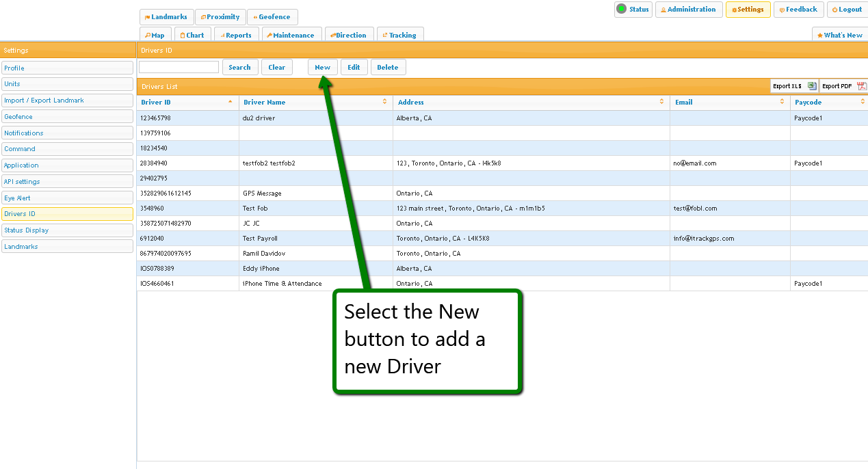This screenshot has height=469, width=868.
Task: Open the Geofence tab at top
Action: (272, 17)
